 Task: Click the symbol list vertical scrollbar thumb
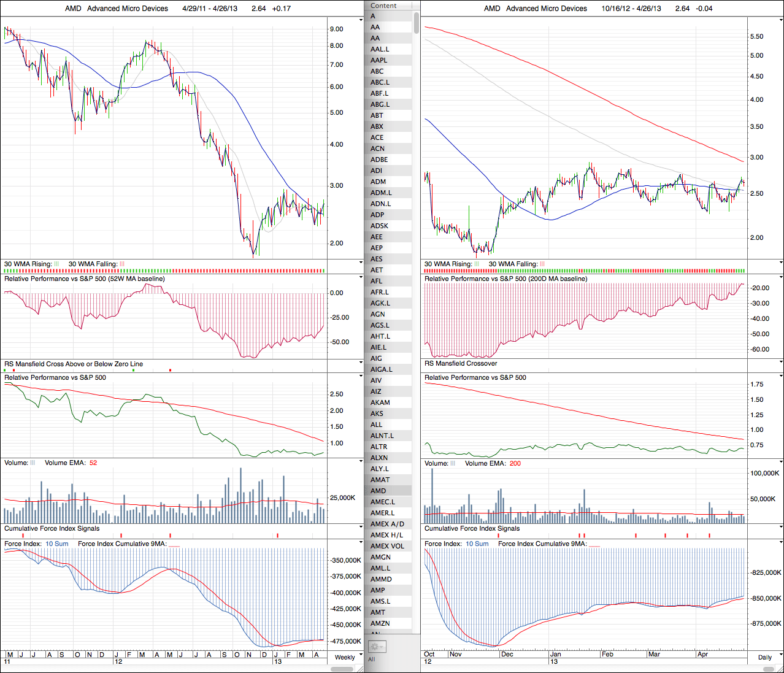(417, 23)
